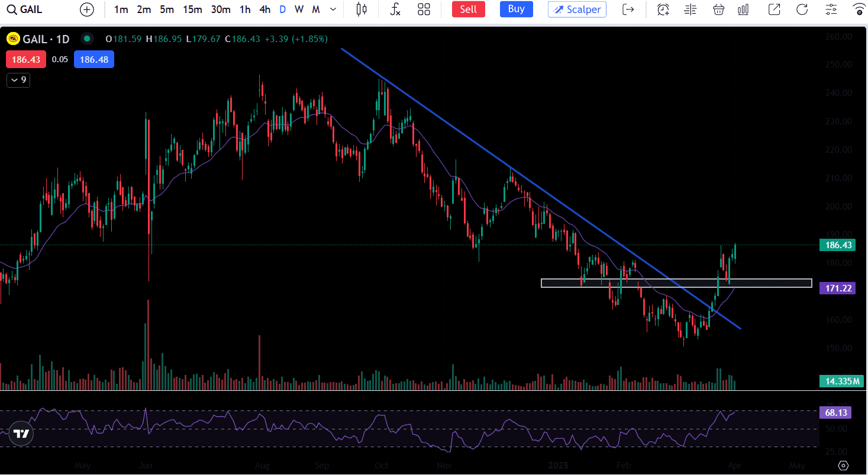Click the +3.39 (+1.85%) change value

[296, 39]
